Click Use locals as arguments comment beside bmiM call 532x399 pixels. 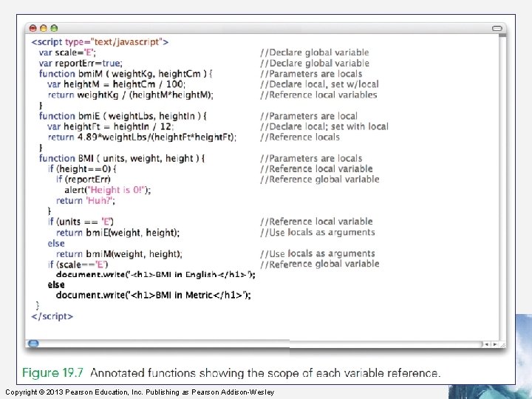pyautogui.click(x=318, y=253)
